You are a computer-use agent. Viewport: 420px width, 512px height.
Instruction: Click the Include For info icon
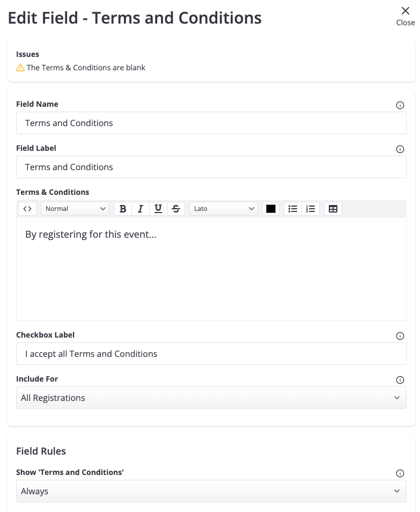click(x=400, y=380)
